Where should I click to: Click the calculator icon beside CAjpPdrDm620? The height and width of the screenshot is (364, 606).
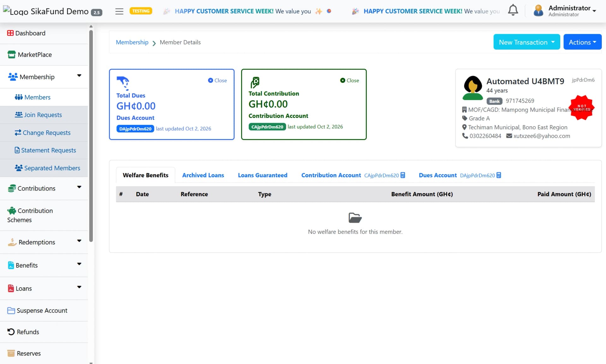(x=403, y=175)
